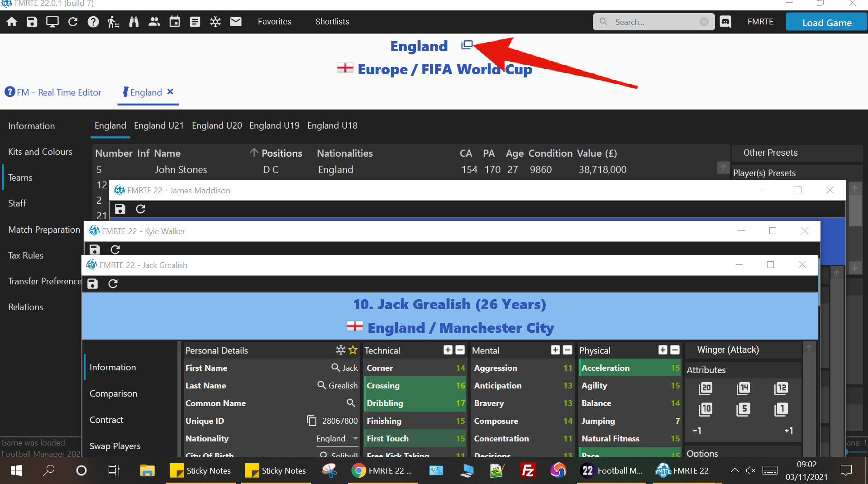Click the freeze snowflake in Personal Details header
This screenshot has width=868, height=484.
pyautogui.click(x=341, y=350)
